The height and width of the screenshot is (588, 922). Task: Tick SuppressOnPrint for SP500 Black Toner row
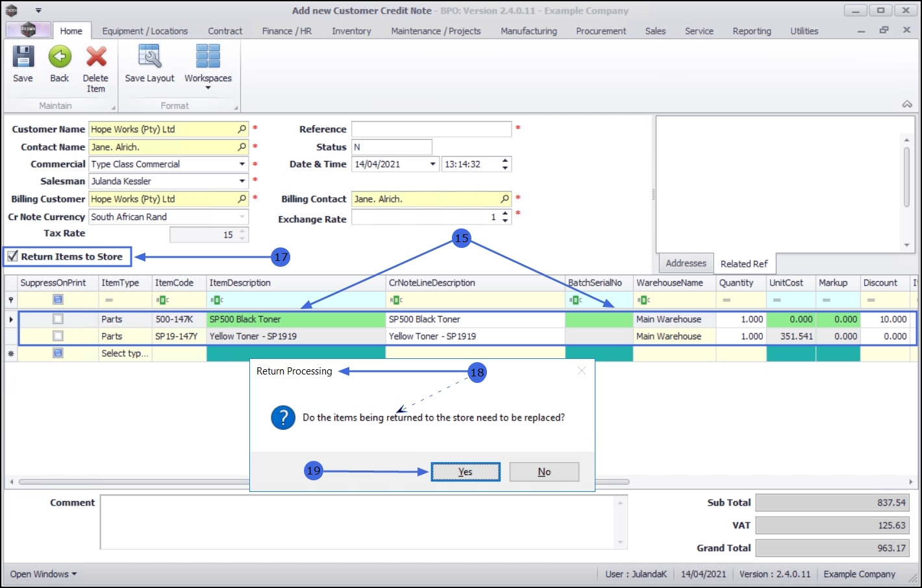tap(58, 319)
